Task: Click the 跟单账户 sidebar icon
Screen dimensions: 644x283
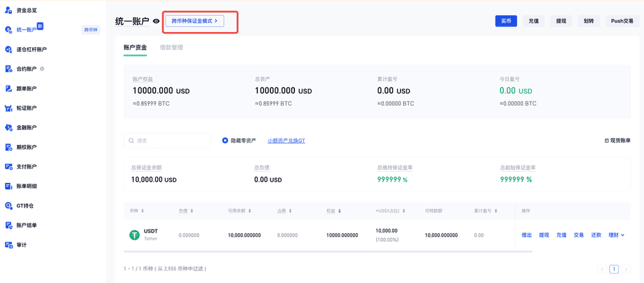Action: click(9, 89)
